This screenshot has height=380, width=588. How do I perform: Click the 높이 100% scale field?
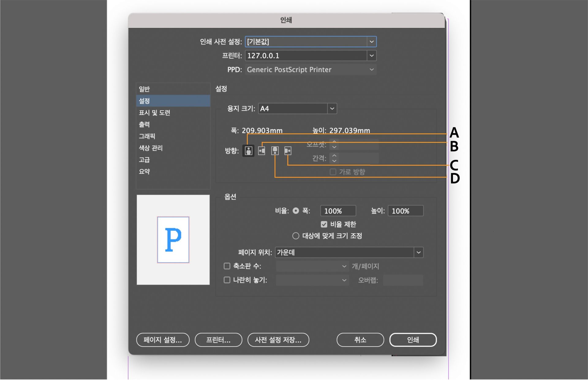point(405,211)
